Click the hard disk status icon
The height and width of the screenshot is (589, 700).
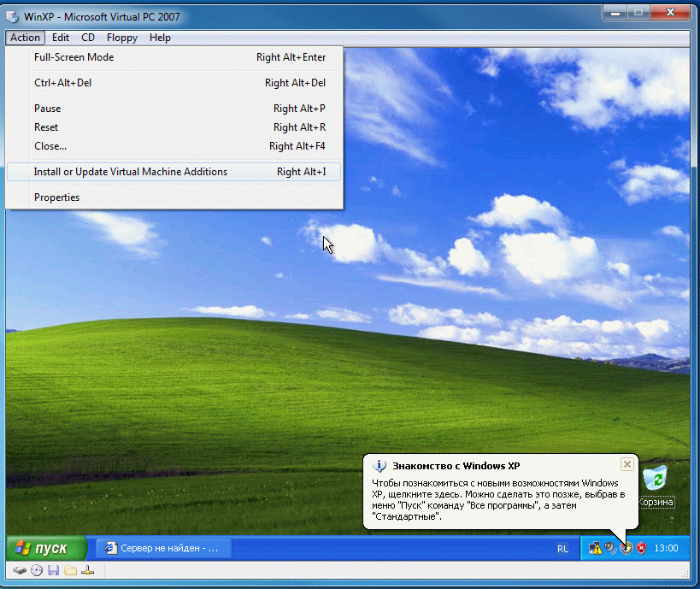[19, 570]
